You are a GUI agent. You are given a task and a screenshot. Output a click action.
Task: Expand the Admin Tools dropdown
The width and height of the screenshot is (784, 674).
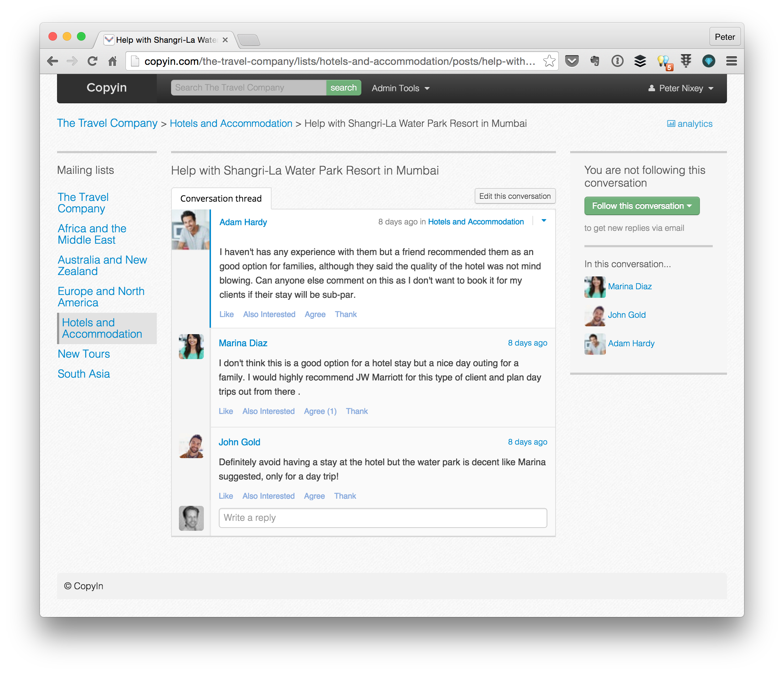pyautogui.click(x=400, y=88)
